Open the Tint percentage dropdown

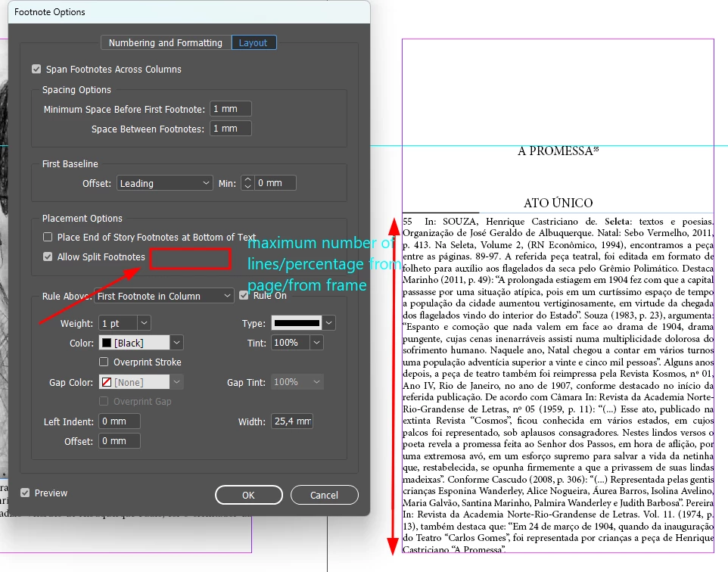316,343
